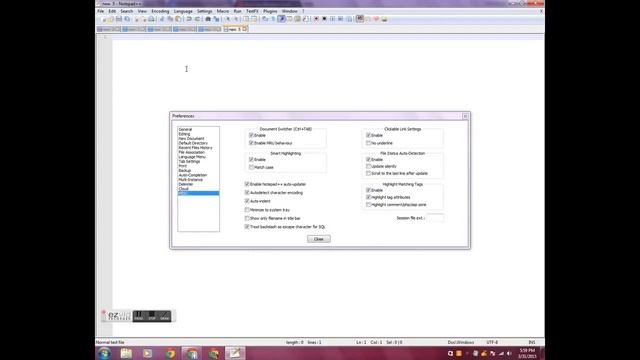640x360 pixels.
Task: Click the Undo toolbar icon
Action: point(189,19)
